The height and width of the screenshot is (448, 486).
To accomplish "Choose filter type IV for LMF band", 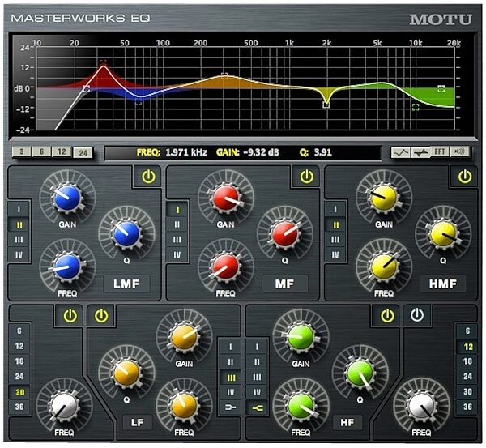I will (19, 255).
